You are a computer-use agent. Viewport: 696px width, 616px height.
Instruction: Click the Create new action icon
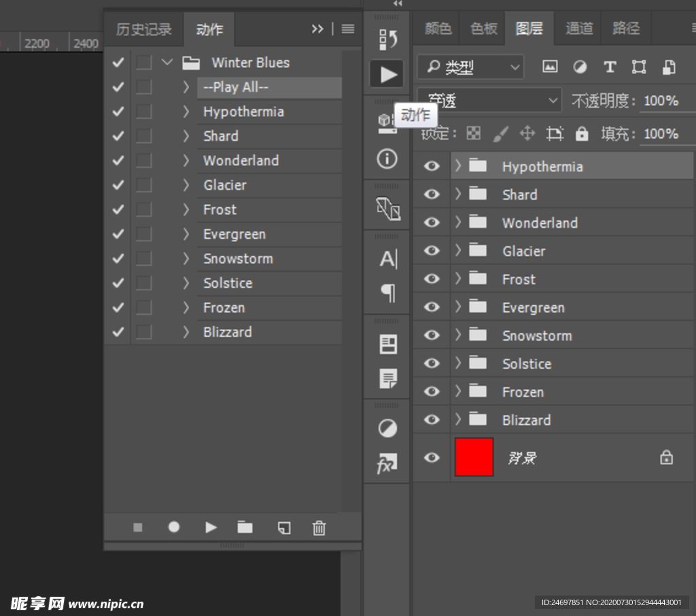point(283,528)
